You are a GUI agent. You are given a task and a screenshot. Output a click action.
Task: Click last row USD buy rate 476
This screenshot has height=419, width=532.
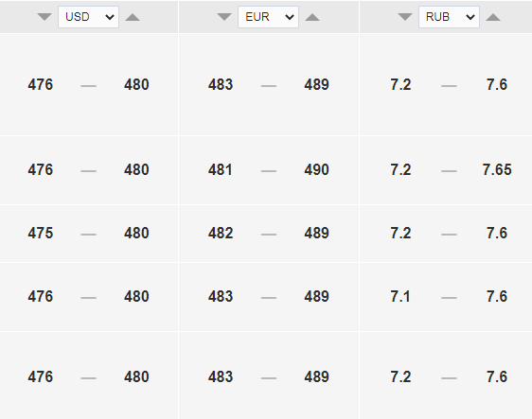click(41, 377)
